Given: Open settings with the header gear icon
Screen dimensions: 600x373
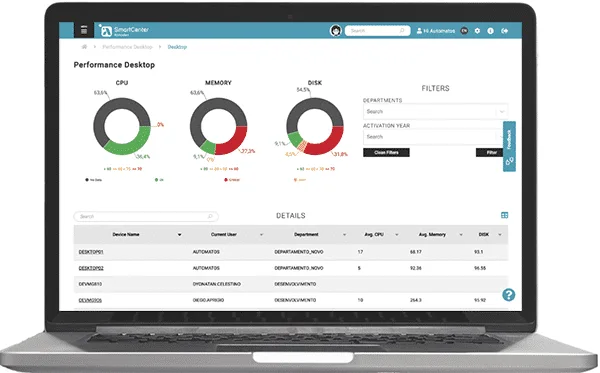Looking at the screenshot, I should [x=477, y=31].
